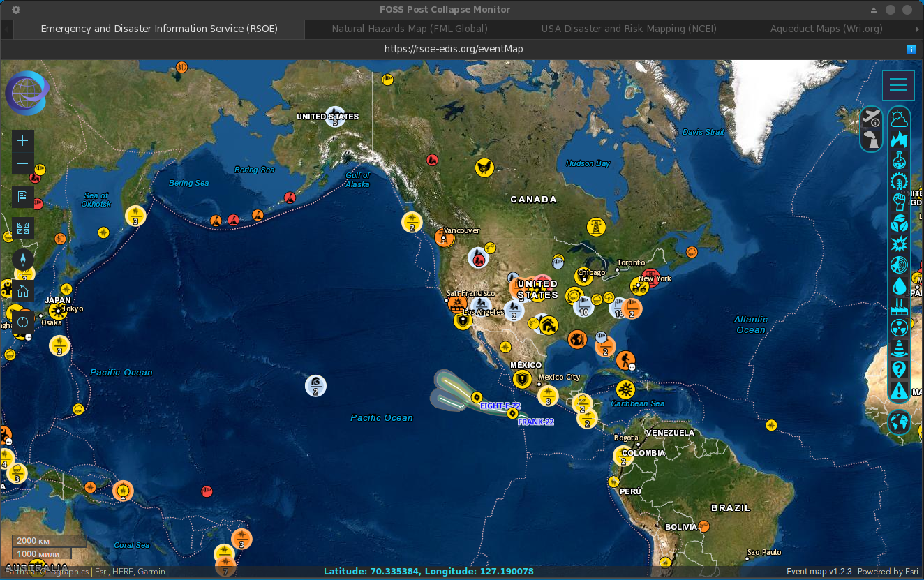Screen dimensions: 924x580
Task: Click the chemical flask category icon
Action: (x=899, y=161)
